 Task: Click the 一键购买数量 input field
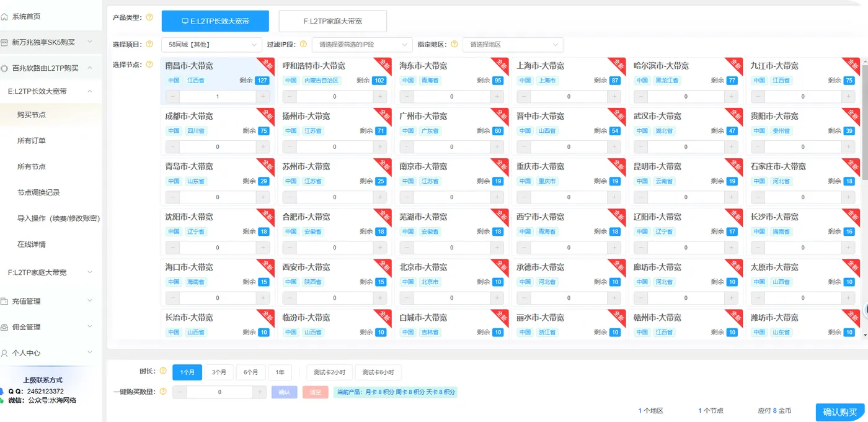(219, 392)
